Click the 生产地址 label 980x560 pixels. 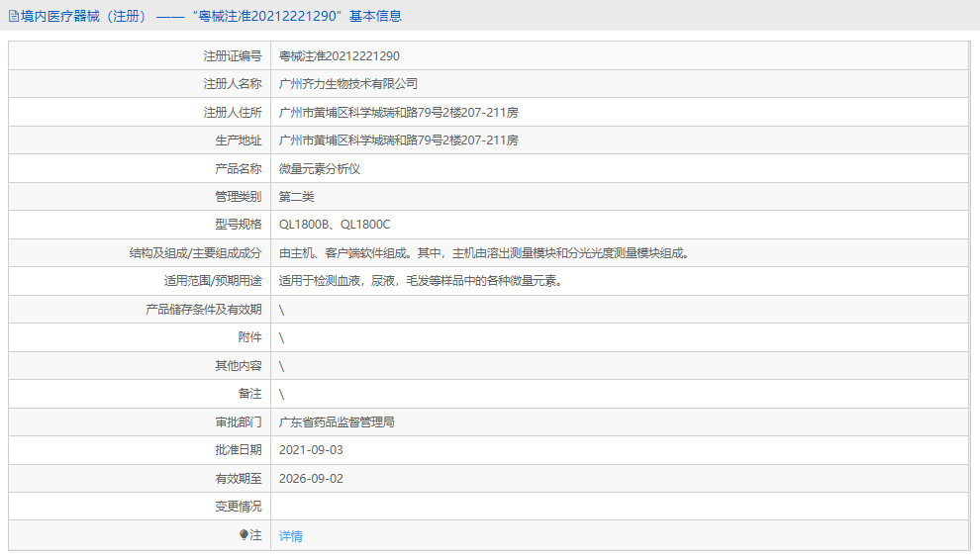point(239,140)
